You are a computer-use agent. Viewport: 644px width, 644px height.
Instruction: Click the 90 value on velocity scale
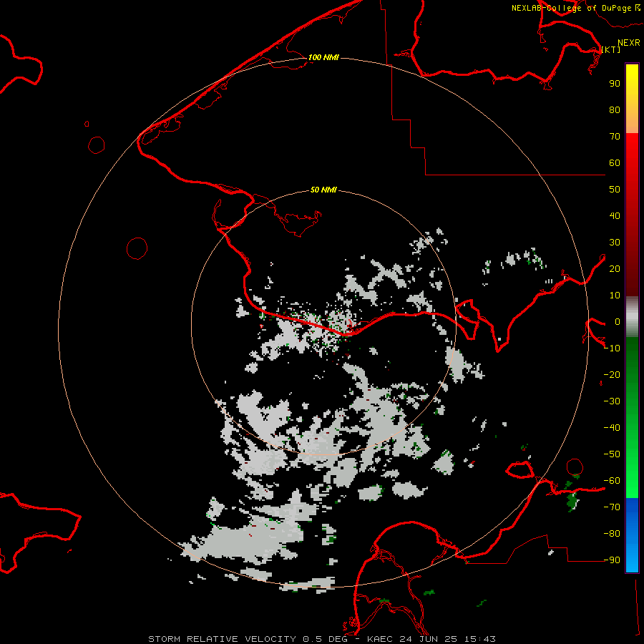coord(615,84)
